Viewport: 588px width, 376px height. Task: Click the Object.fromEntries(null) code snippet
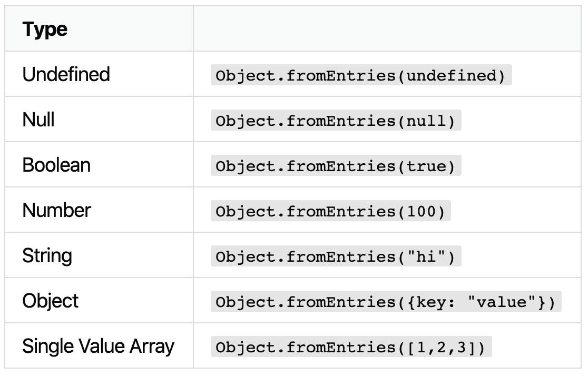[336, 121]
